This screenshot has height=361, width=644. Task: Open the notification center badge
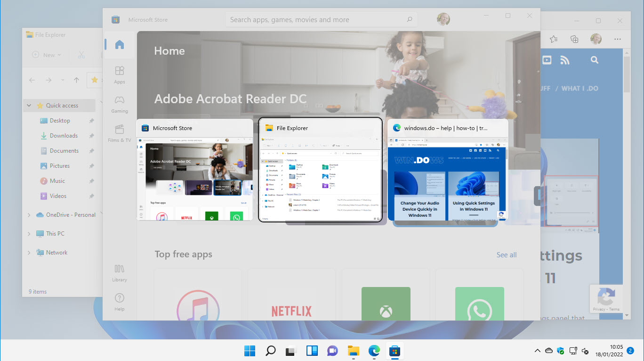(x=630, y=351)
